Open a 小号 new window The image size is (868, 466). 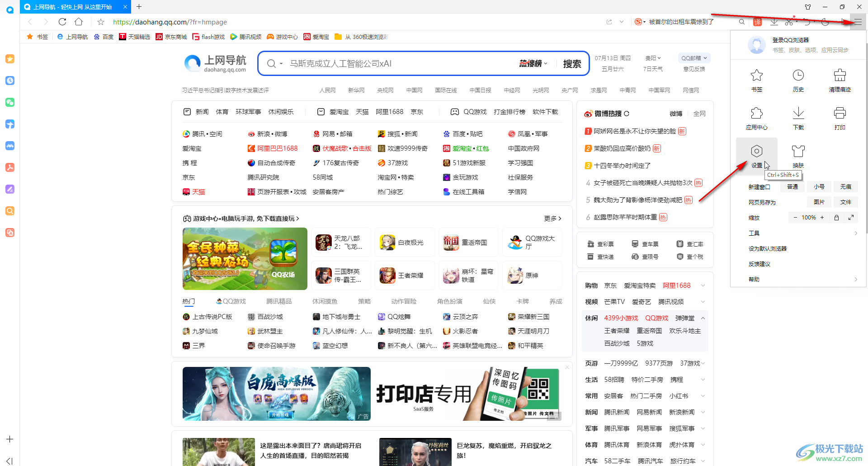819,187
